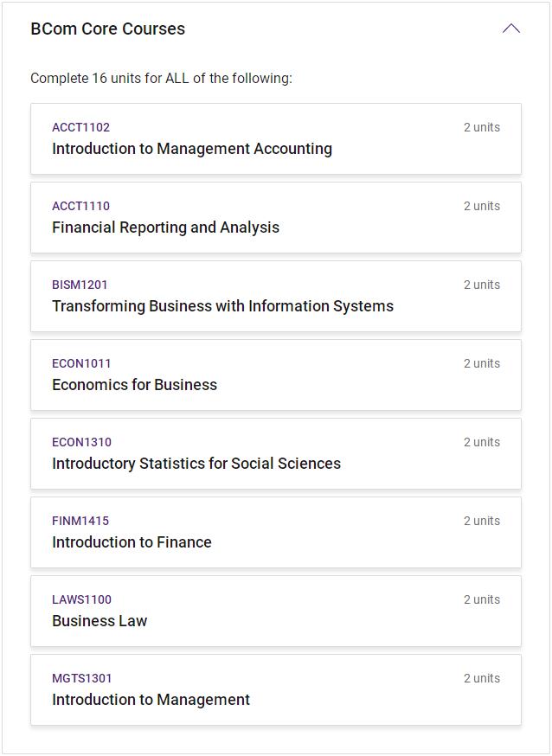Screen dimensions: 552x756
Task: Open the ACCT1102 course code link
Action: point(80,127)
